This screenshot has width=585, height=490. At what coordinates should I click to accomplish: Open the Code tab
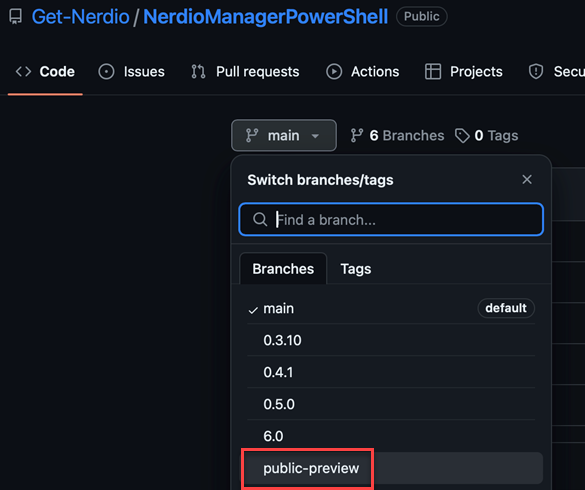[x=45, y=72]
